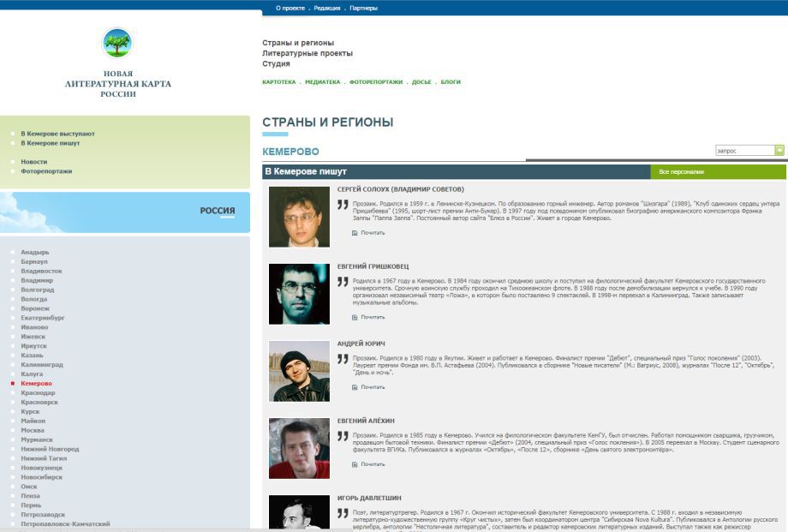
Task: Click the В Кемерове выступают link
Action: (x=57, y=134)
